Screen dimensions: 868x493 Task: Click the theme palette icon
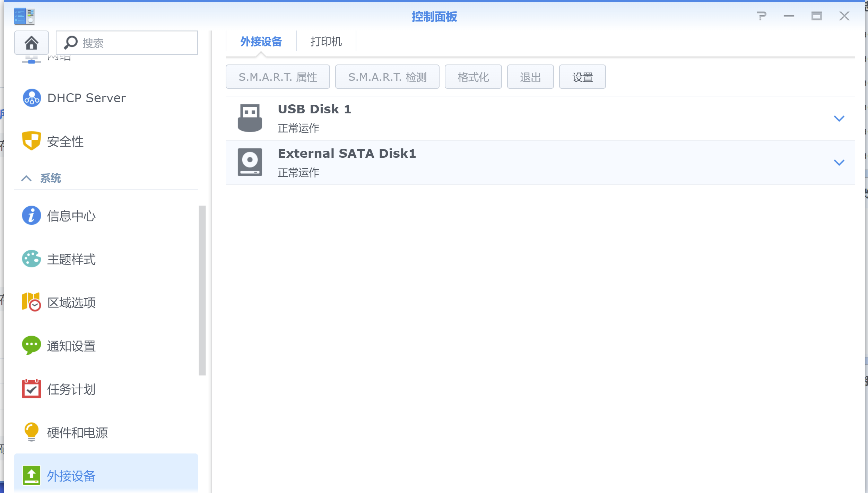tap(32, 259)
